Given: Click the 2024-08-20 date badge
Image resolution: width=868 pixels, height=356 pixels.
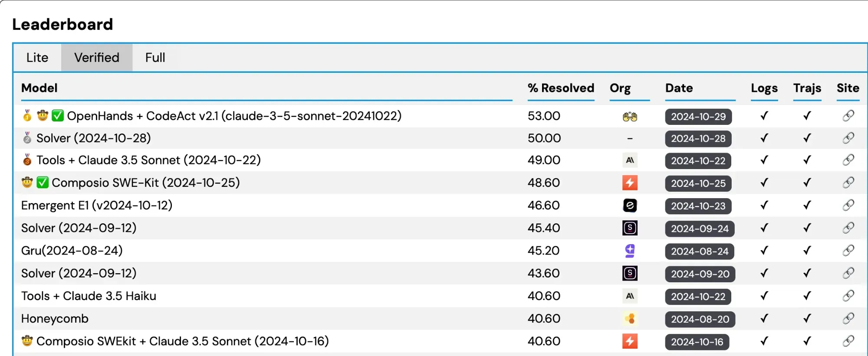Looking at the screenshot, I should tap(700, 320).
